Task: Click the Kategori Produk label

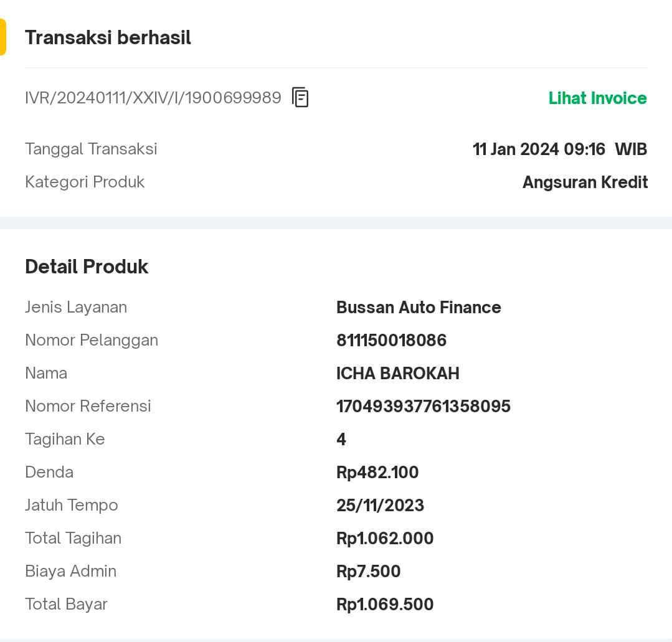Action: [85, 182]
